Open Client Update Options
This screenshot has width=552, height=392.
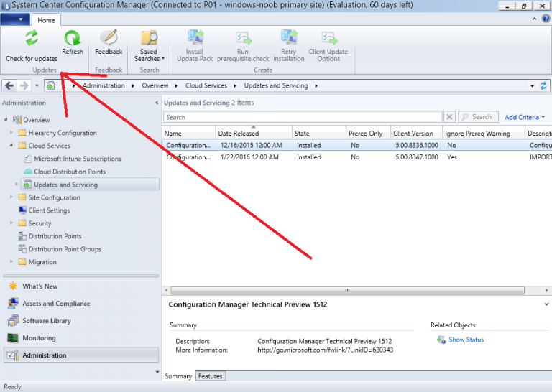tap(328, 39)
